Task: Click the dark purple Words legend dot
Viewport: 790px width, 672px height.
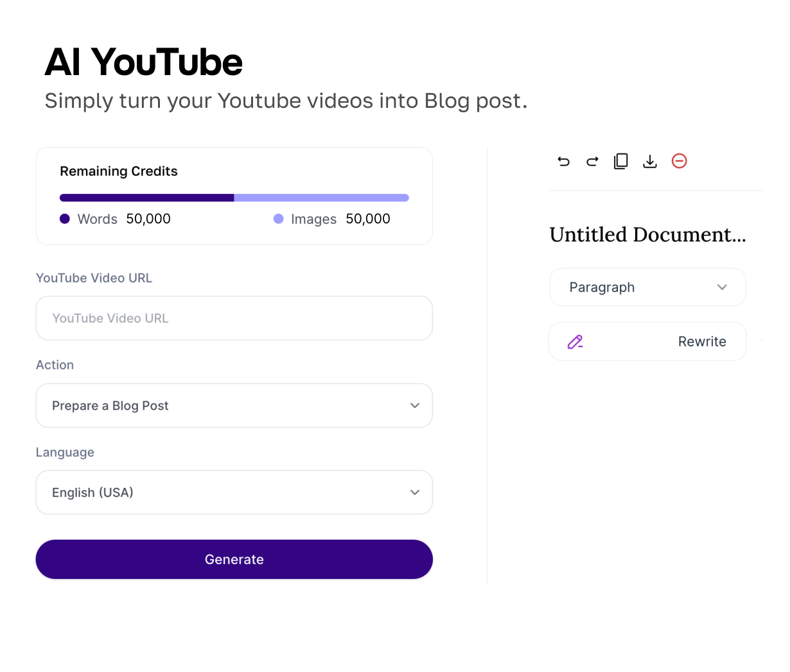Action: (x=65, y=219)
